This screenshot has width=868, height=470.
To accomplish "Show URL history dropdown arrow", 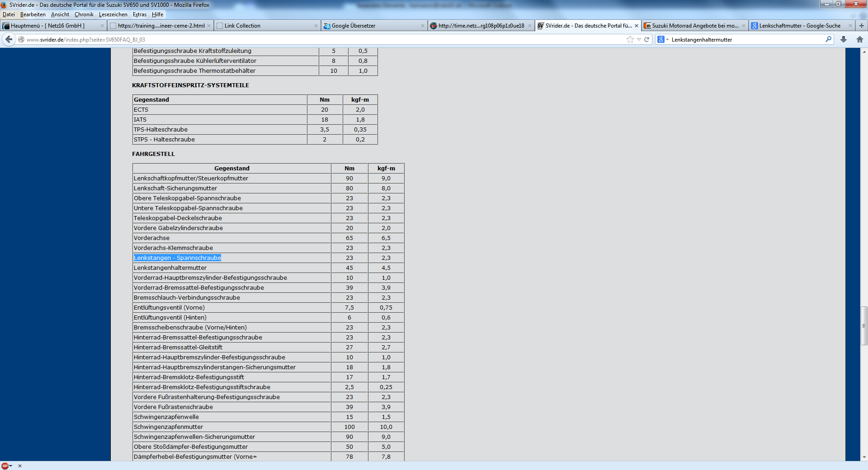I will pos(639,39).
